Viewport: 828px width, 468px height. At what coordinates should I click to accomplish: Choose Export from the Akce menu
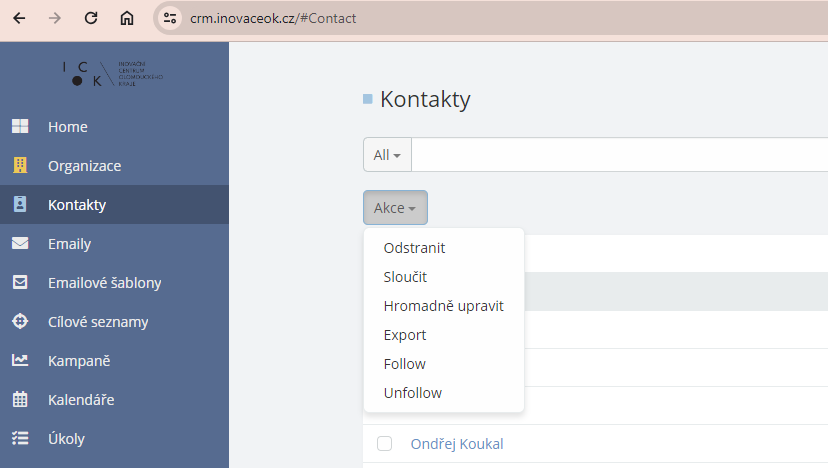coord(405,335)
